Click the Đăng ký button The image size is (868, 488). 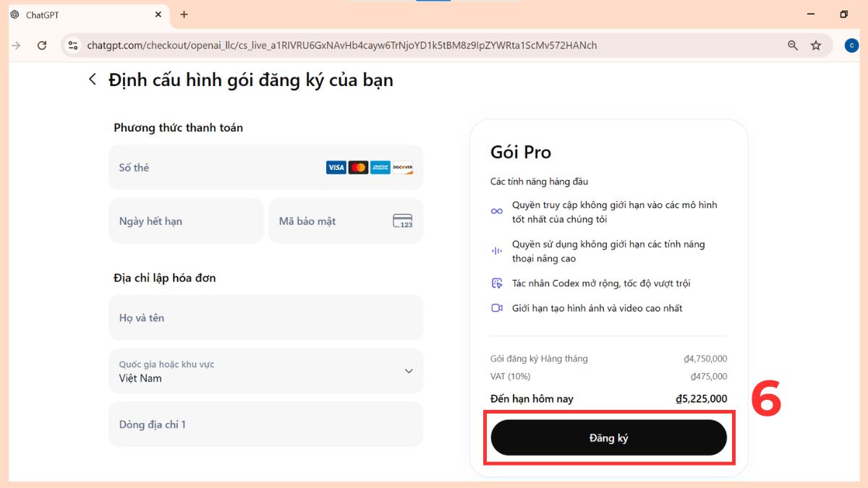tap(608, 437)
